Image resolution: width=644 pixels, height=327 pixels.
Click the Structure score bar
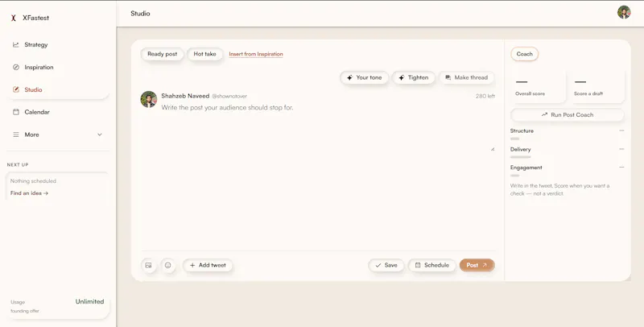coord(514,139)
